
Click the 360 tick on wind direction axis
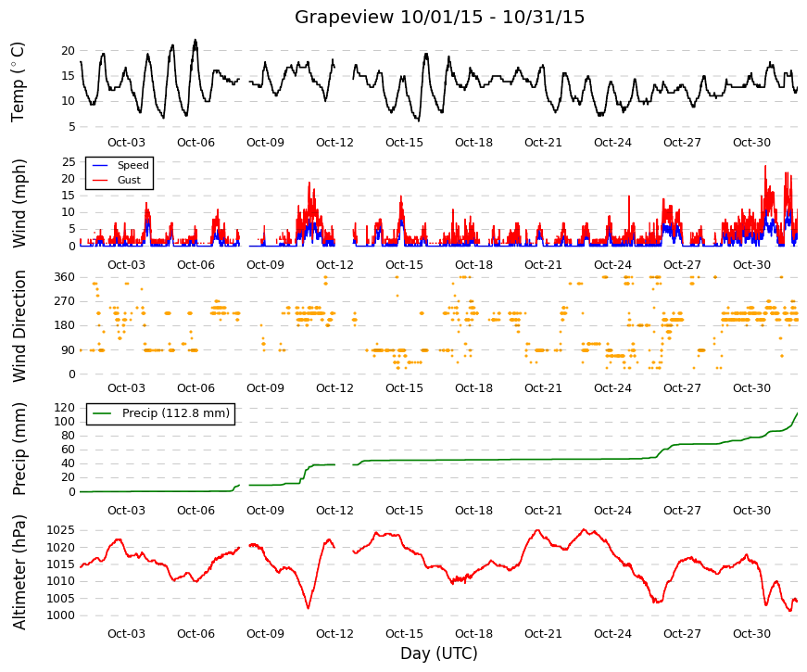click(x=64, y=277)
